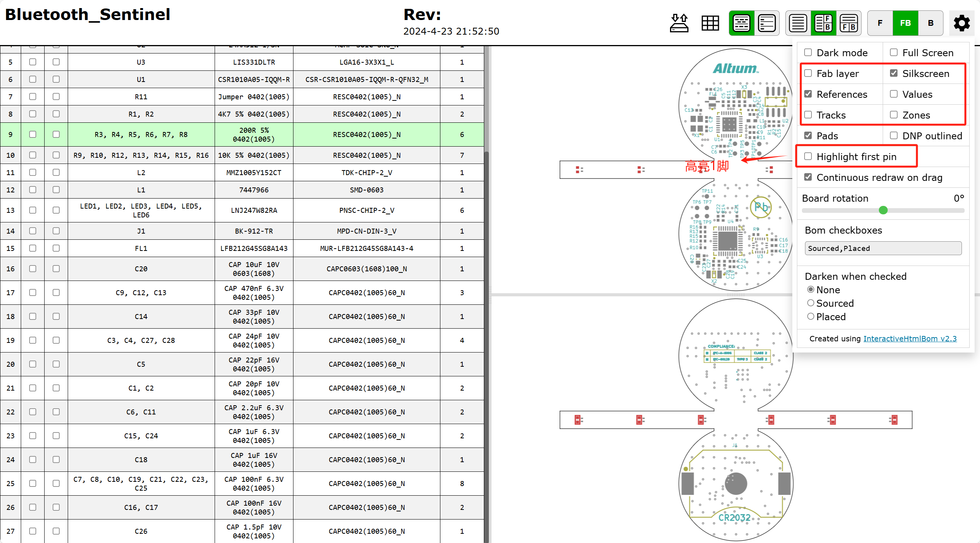The width and height of the screenshot is (980, 543).
Task: Click BOM row for R3, R4, R5 references
Action: click(x=141, y=135)
